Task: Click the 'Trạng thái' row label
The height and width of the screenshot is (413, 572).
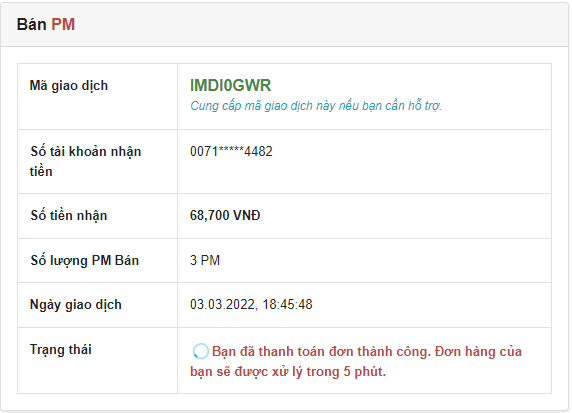Action: click(x=61, y=350)
